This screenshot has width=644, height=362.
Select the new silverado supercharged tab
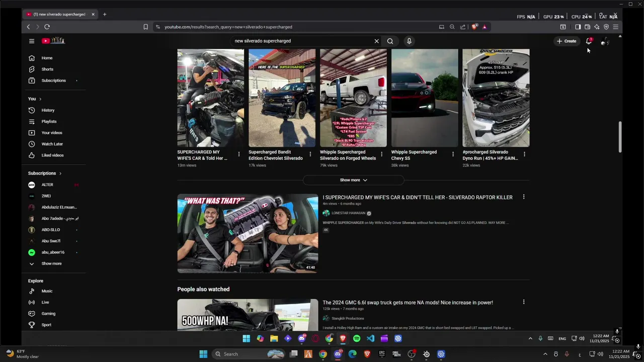59,14
